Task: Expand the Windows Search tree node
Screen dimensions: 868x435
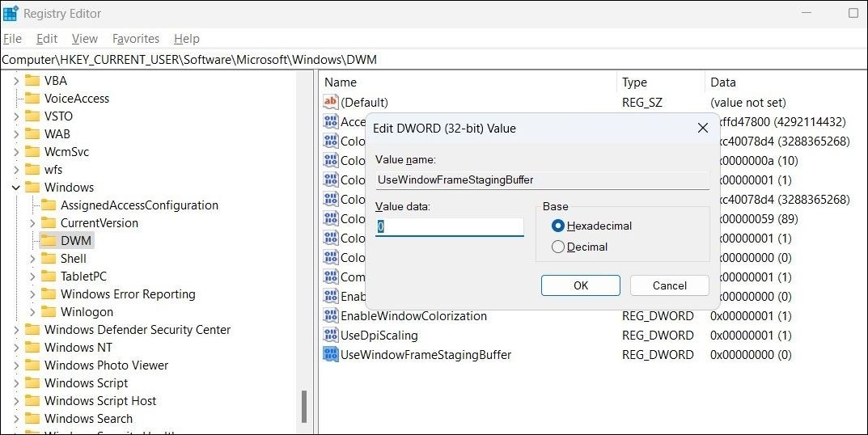Action: coord(16,418)
